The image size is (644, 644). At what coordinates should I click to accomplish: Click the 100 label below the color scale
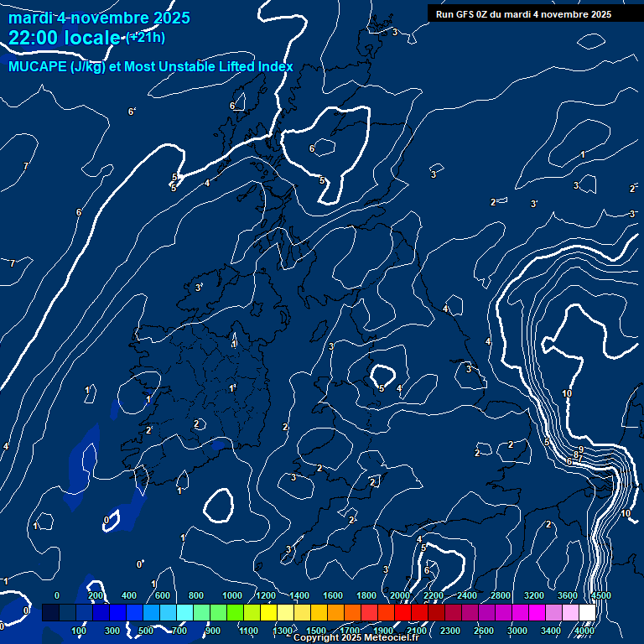point(80,631)
